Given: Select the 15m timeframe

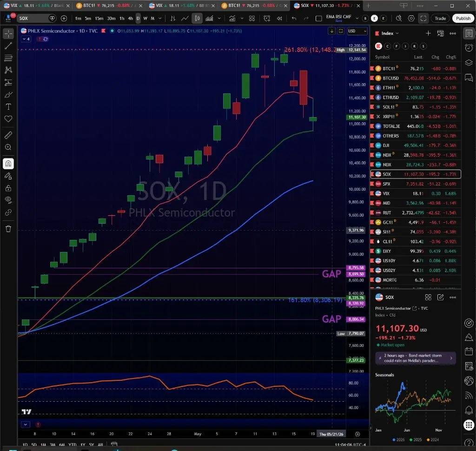Looking at the screenshot, I should tap(99, 19).
